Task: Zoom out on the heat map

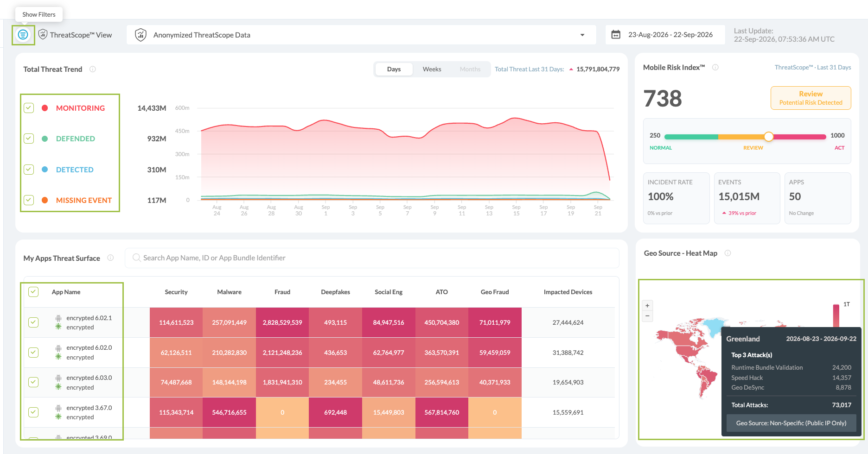Action: [647, 316]
